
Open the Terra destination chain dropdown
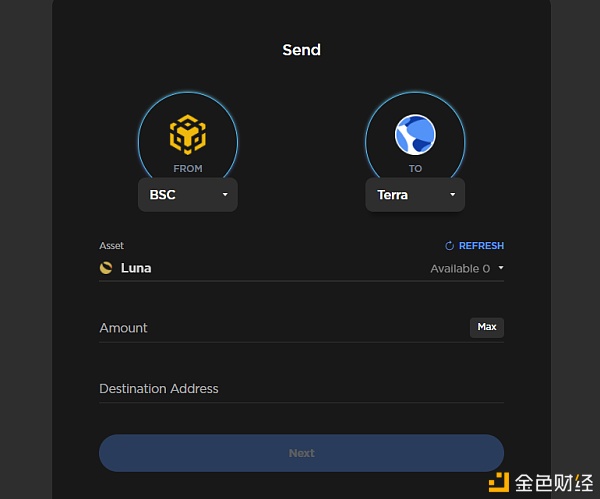point(415,195)
